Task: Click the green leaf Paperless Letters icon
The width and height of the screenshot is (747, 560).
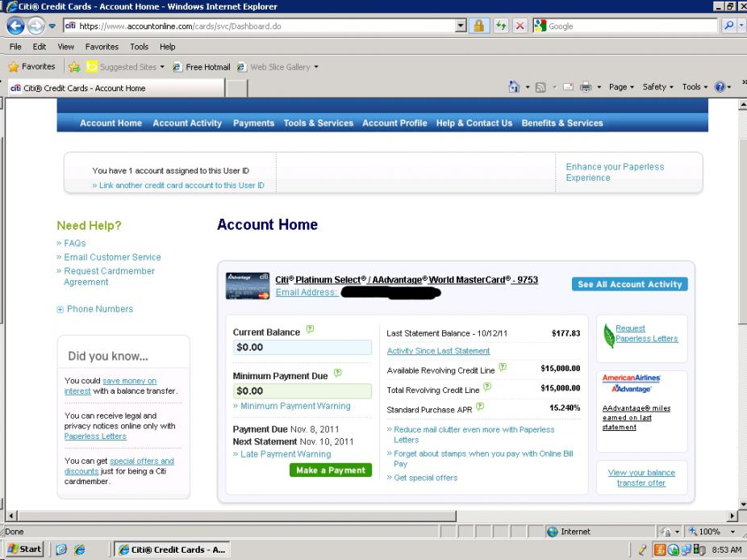Action: coord(609,336)
